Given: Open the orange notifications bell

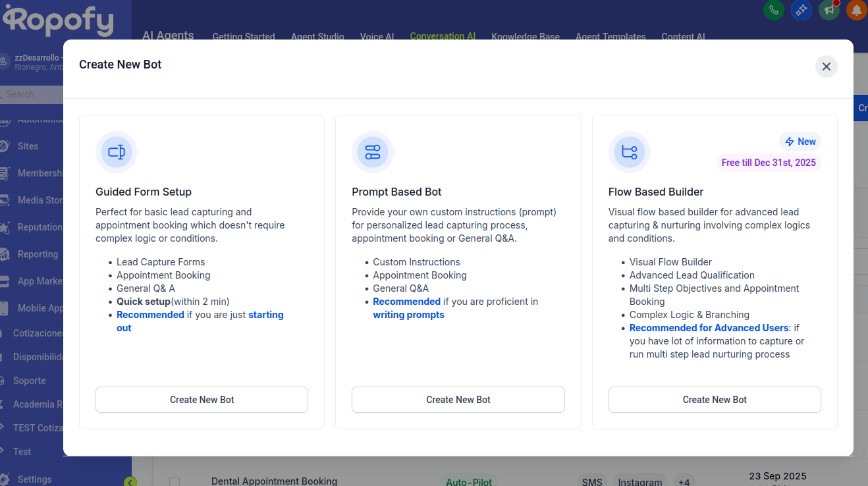Looking at the screenshot, I should point(856,10).
